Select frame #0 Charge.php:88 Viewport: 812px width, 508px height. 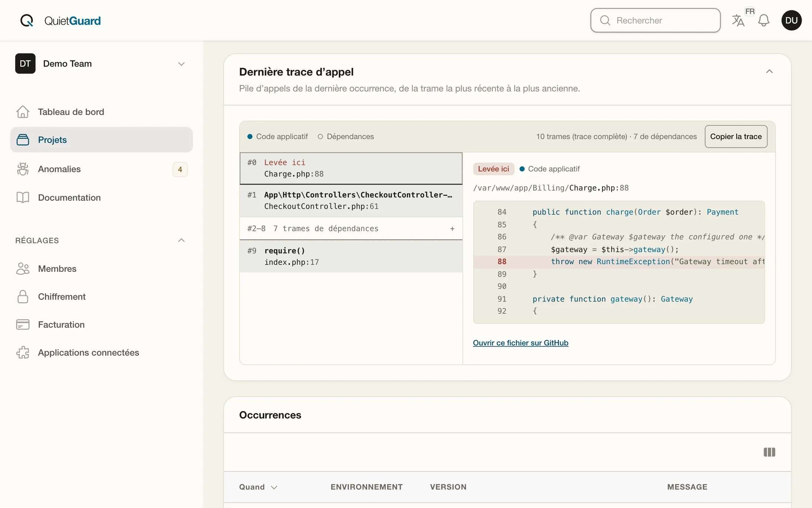[351, 168]
